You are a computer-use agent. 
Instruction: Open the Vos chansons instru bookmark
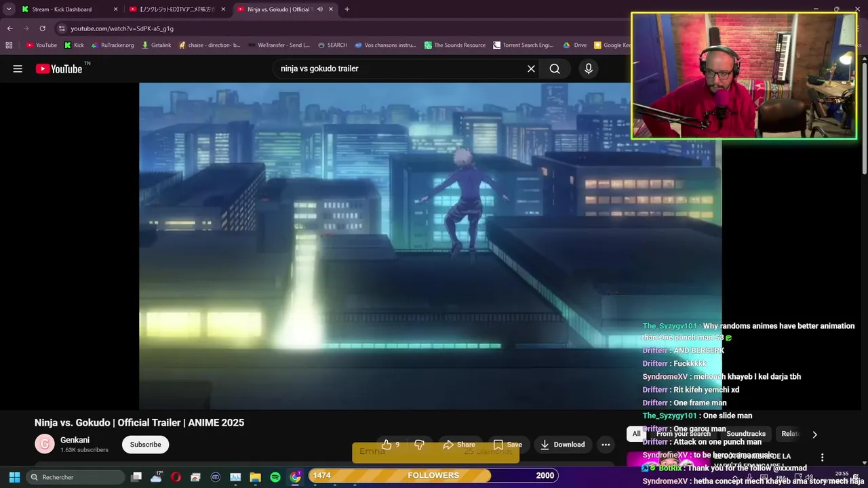[x=385, y=45]
